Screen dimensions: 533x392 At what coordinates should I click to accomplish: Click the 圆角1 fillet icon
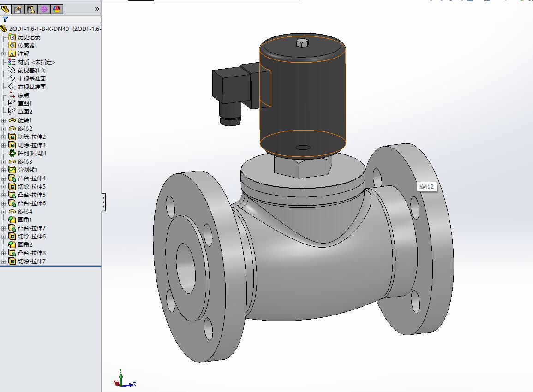(x=12, y=220)
